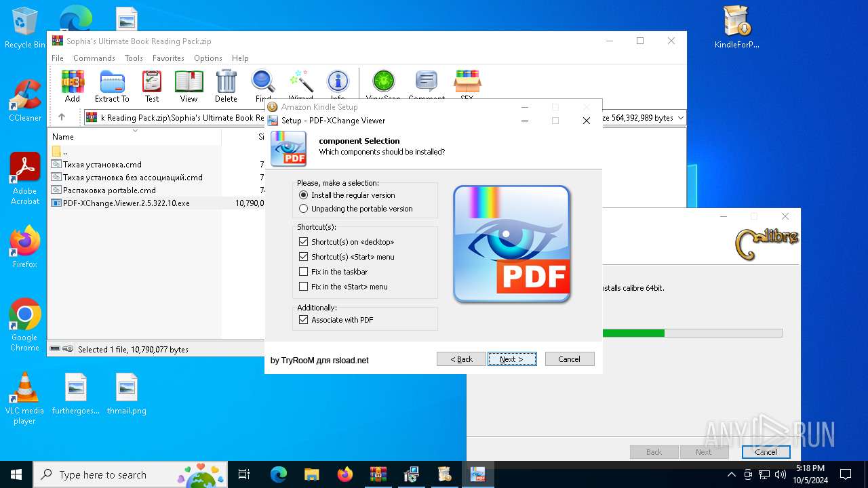Open Task View on the taskbar
The width and height of the screenshot is (868, 488).
244,474
